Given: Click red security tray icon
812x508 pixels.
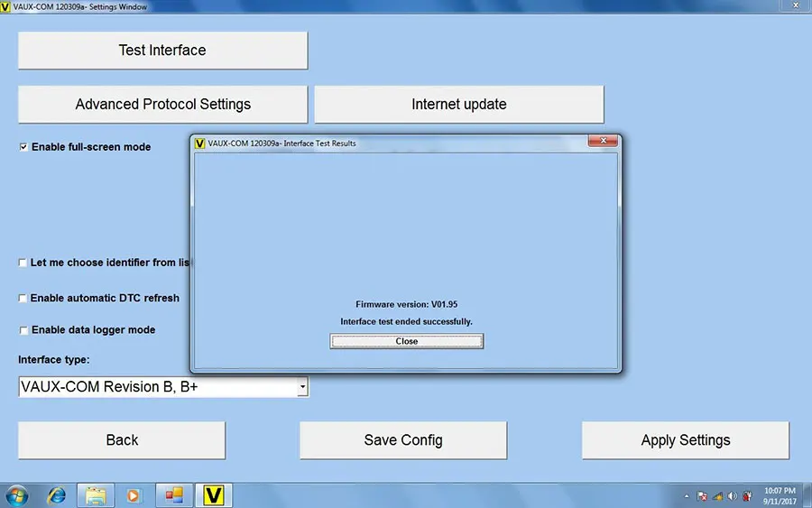Looking at the screenshot, I should (747, 496).
